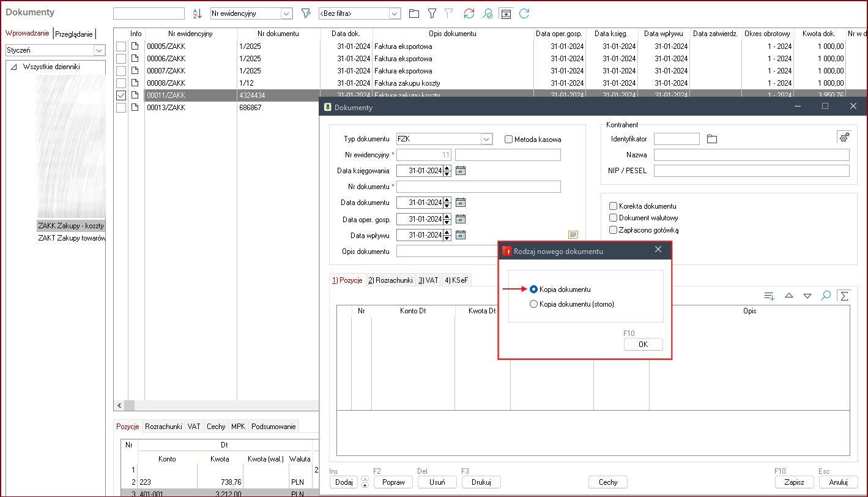
Task: Open calendar picker for Data księgowania
Action: click(461, 171)
